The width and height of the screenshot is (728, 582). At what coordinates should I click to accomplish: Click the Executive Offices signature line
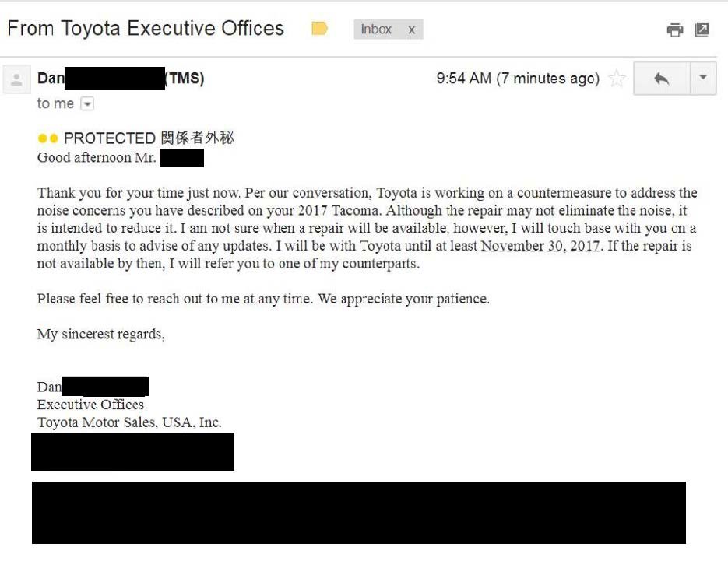(90, 405)
